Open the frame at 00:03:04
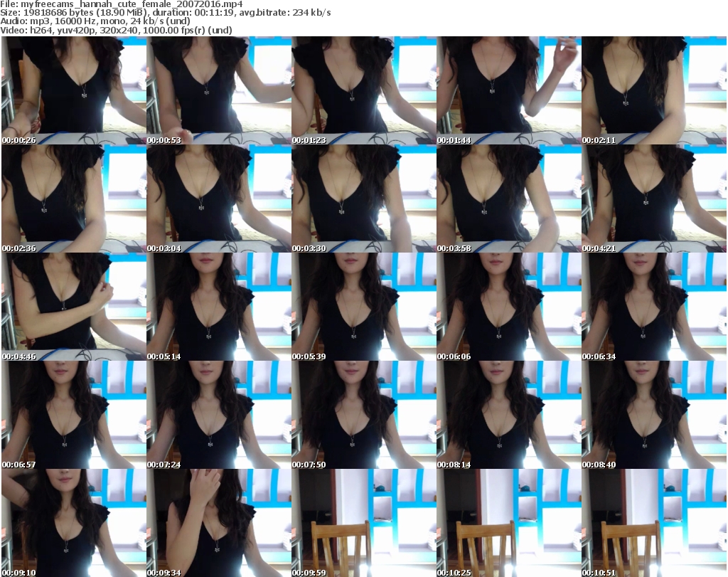The height and width of the screenshot is (577, 728). click(219, 198)
